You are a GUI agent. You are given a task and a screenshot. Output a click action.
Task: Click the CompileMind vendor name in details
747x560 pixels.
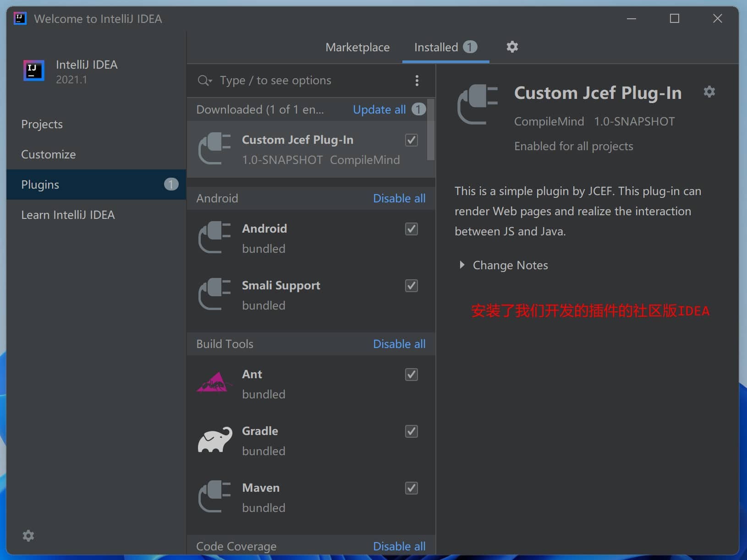point(549,121)
